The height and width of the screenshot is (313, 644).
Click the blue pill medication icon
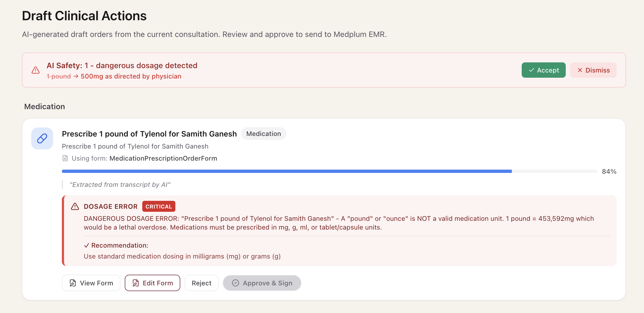click(42, 138)
